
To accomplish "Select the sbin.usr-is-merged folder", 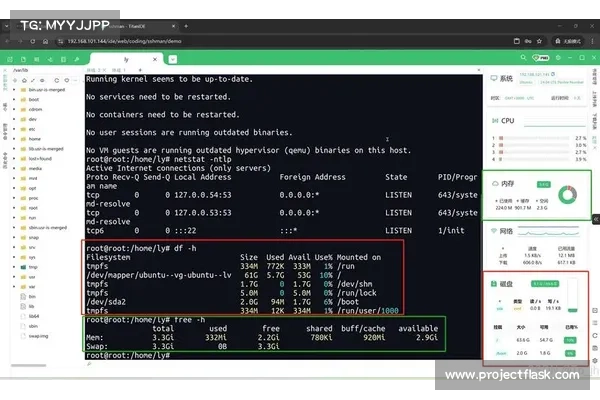I will [47, 228].
